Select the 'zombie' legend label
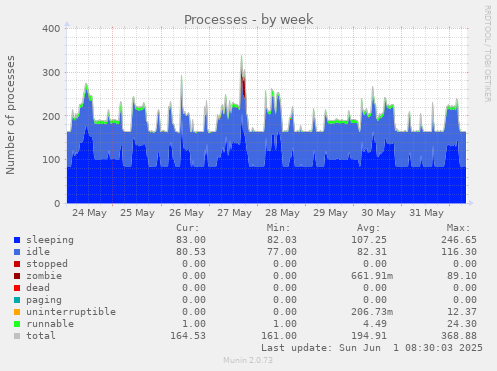 tap(44, 276)
